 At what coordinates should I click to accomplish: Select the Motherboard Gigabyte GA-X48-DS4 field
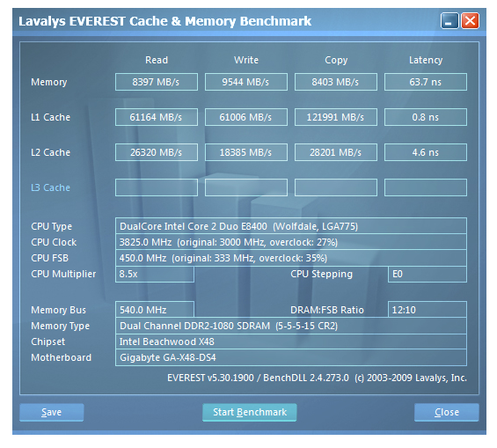pos(291,357)
